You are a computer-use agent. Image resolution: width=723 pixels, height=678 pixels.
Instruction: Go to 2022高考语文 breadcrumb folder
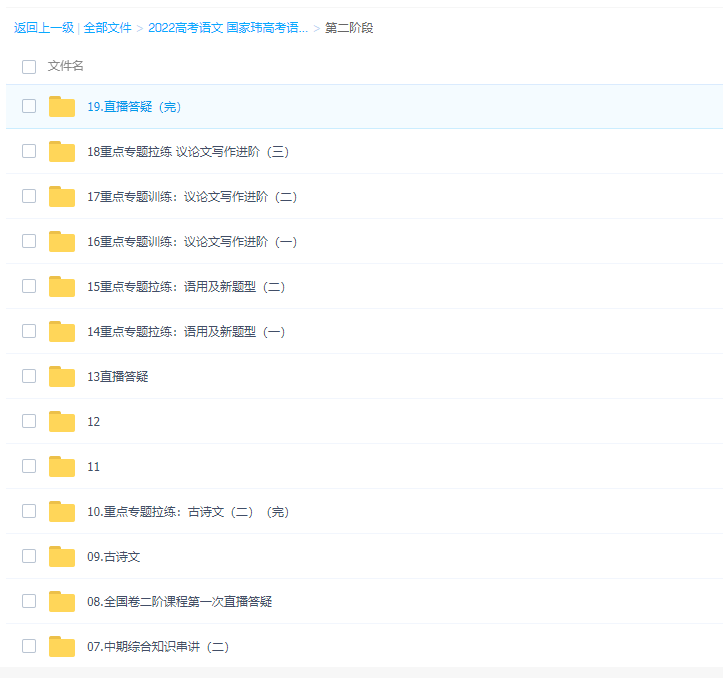(x=227, y=28)
